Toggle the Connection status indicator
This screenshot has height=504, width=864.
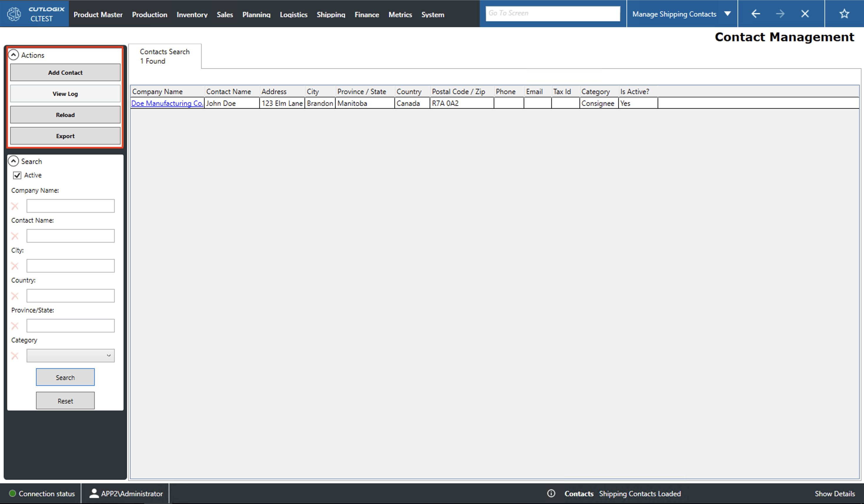click(x=13, y=493)
